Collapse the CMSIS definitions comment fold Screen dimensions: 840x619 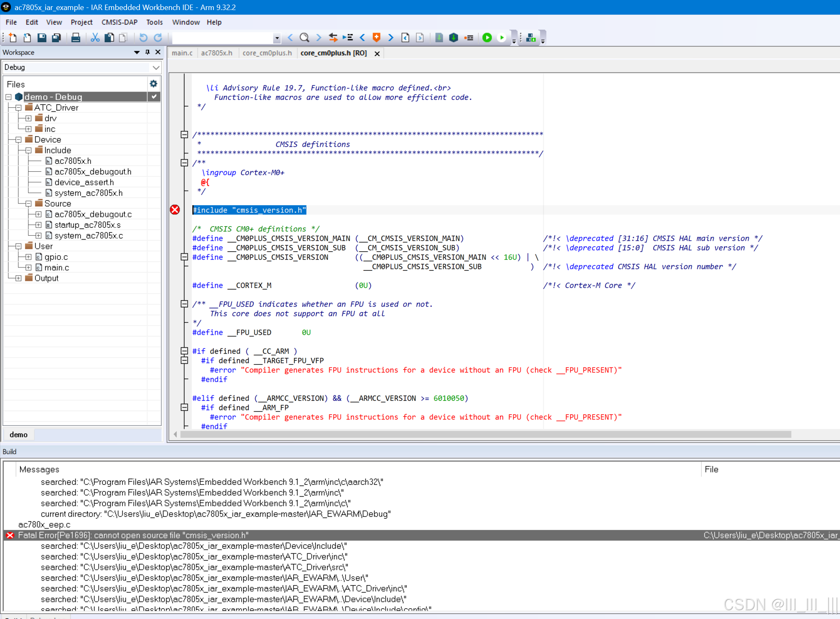pos(184,135)
